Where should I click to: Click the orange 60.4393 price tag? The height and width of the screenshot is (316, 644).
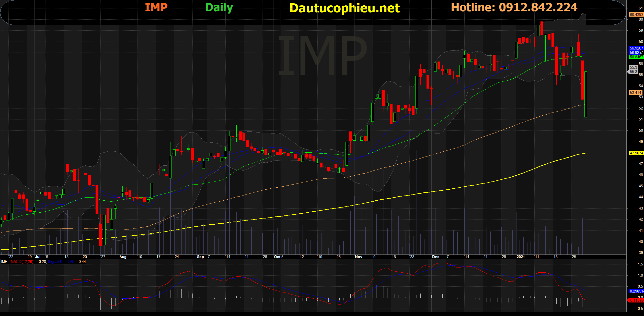tap(636, 15)
